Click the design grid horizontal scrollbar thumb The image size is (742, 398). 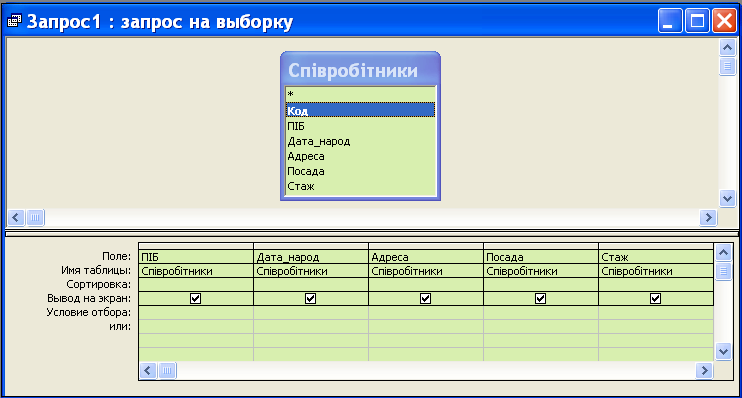pyautogui.click(x=167, y=370)
